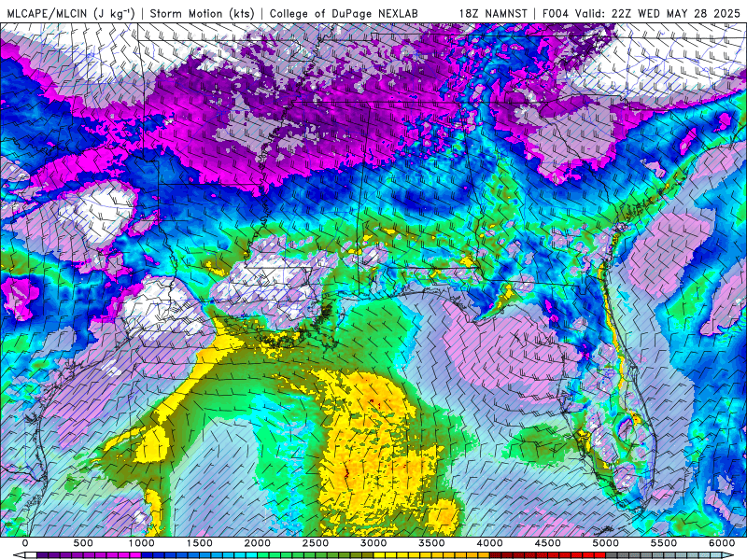Click the 2500 value on the color scale
This screenshot has height=560, width=747.
(316, 543)
